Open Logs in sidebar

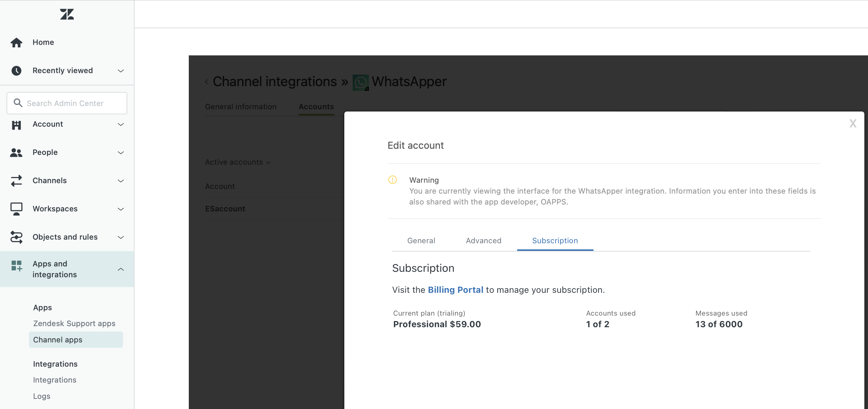42,396
